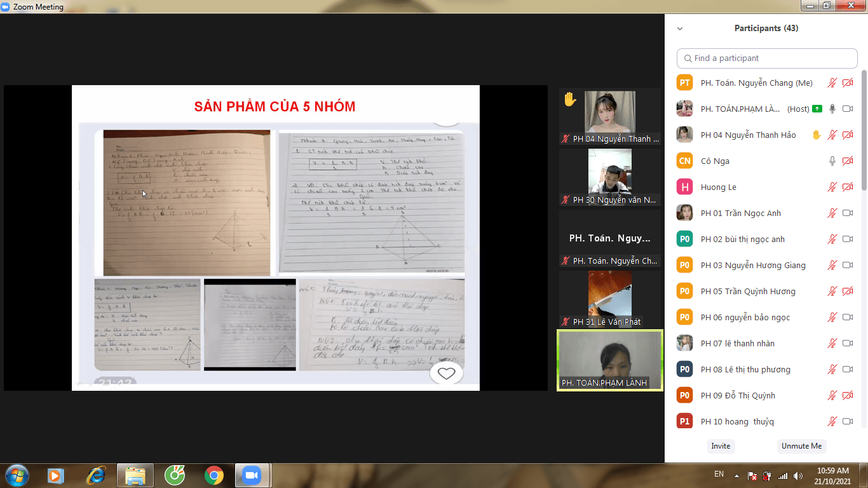
Task: Toggle my muted microphone in participants list
Action: [x=832, y=83]
